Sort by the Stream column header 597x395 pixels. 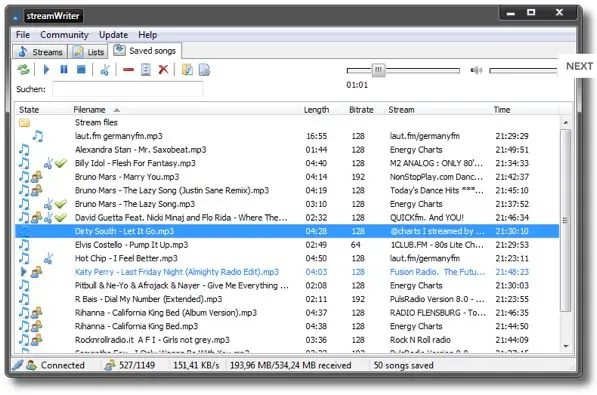[x=401, y=110]
